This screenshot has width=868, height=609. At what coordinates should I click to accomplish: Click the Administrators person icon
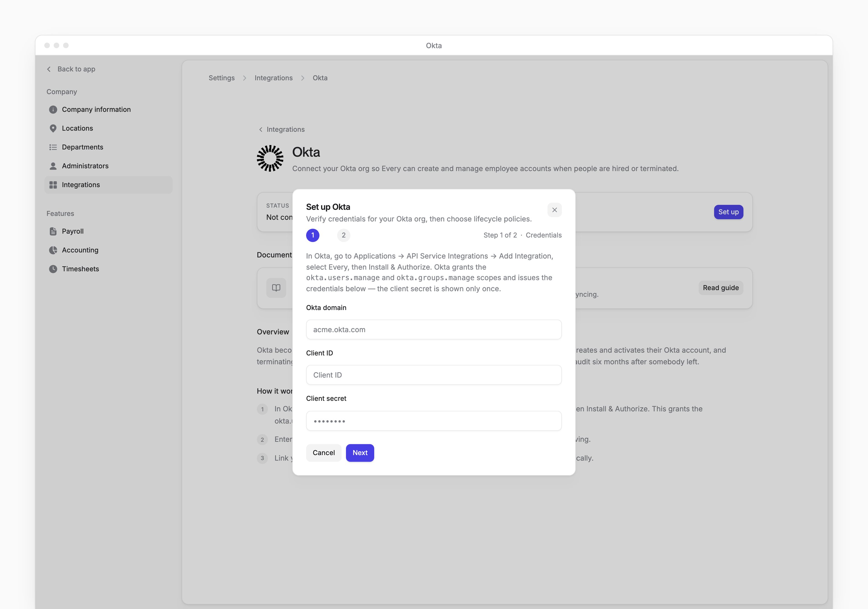click(53, 166)
